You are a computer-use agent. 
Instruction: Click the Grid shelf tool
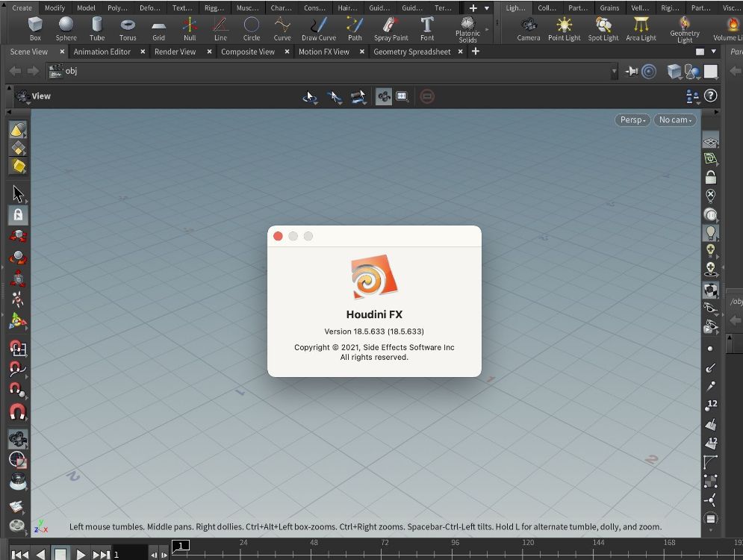click(158, 28)
